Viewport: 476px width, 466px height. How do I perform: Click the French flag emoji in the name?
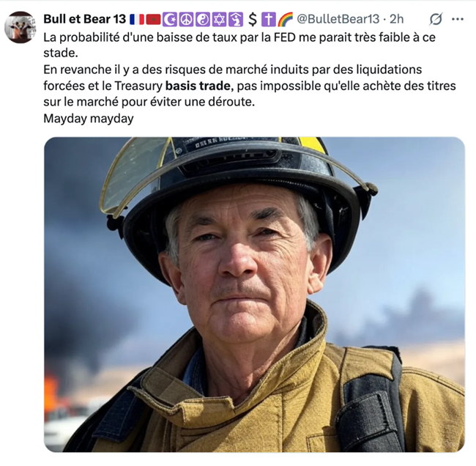(x=137, y=20)
